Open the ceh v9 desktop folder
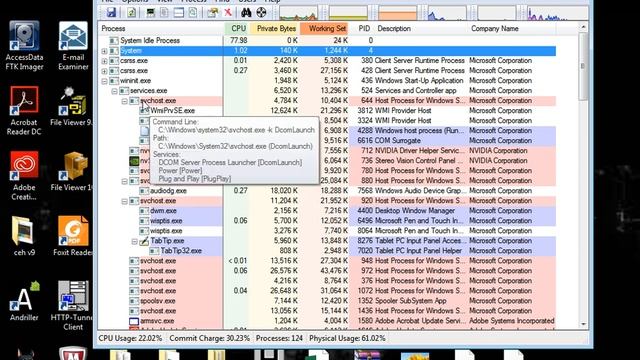 click(24, 236)
